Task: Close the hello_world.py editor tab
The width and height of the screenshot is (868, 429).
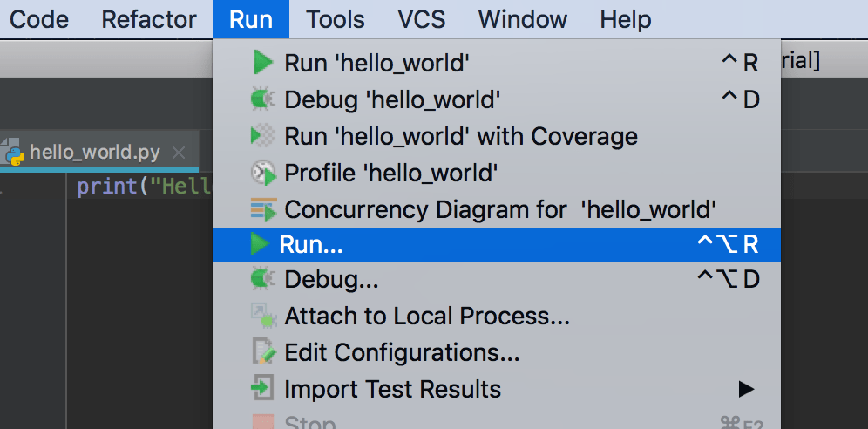Action: click(x=179, y=153)
